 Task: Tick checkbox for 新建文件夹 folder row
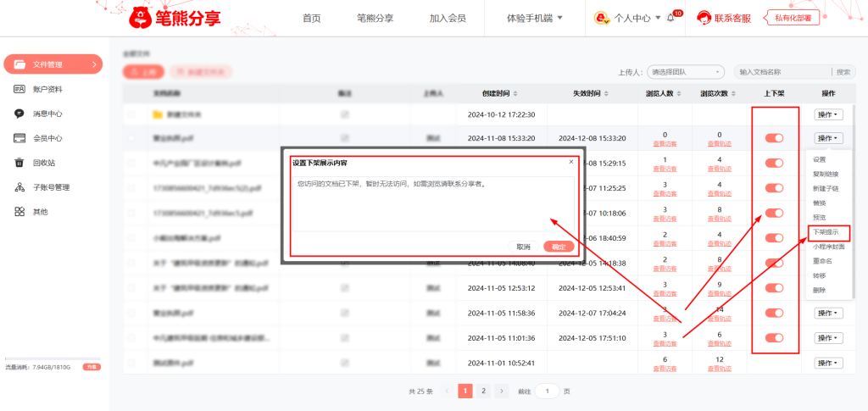point(131,114)
